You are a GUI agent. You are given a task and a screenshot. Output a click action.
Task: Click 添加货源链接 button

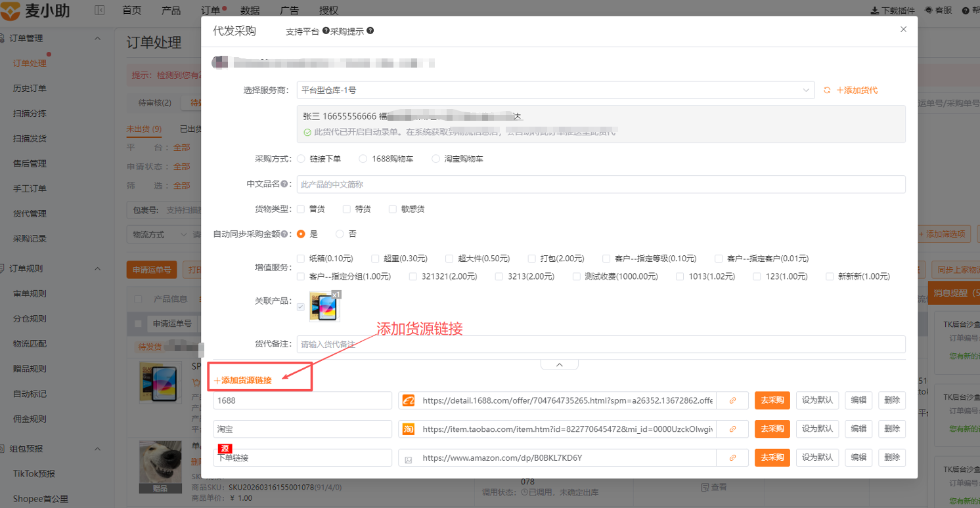tap(243, 381)
